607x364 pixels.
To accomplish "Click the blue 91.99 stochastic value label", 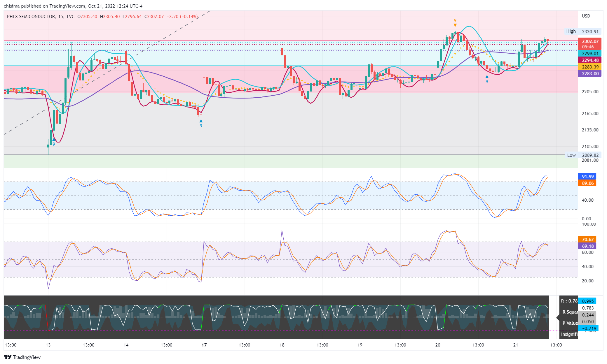I will (587, 176).
